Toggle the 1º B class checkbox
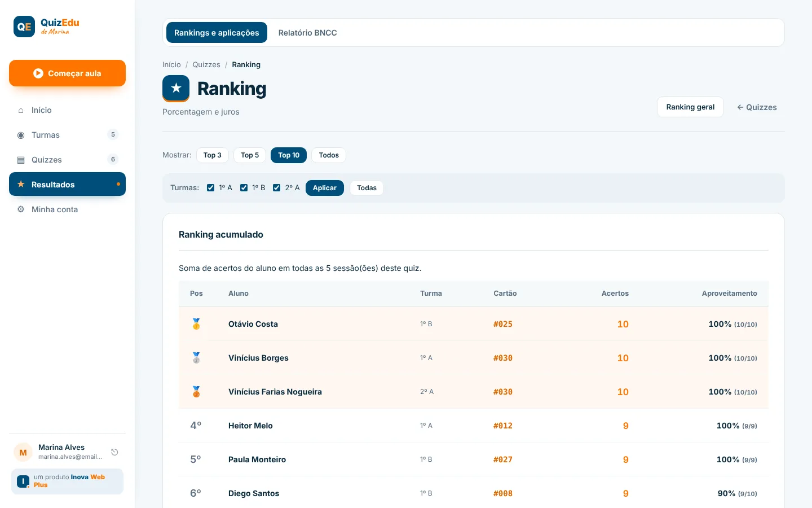The image size is (812, 508). pos(244,188)
